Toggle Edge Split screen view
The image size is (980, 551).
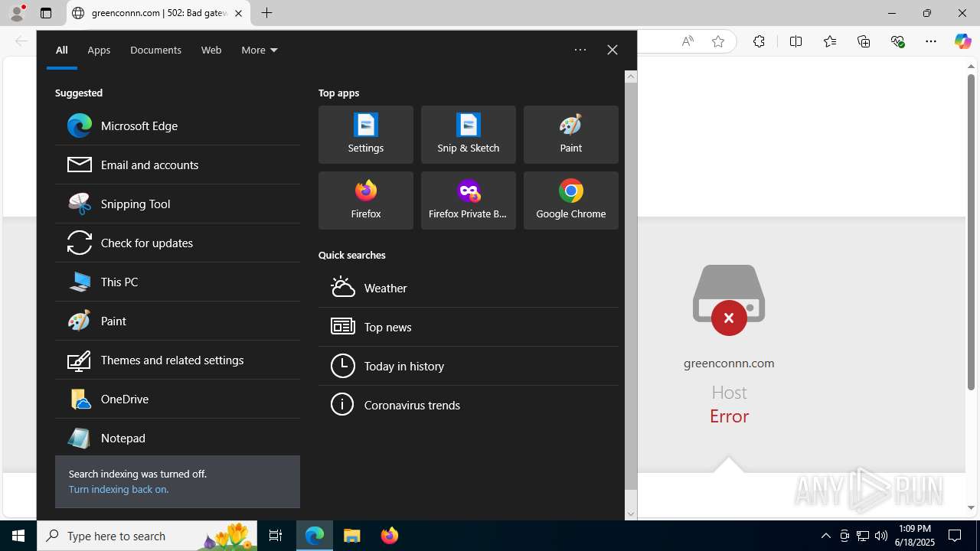click(x=795, y=41)
